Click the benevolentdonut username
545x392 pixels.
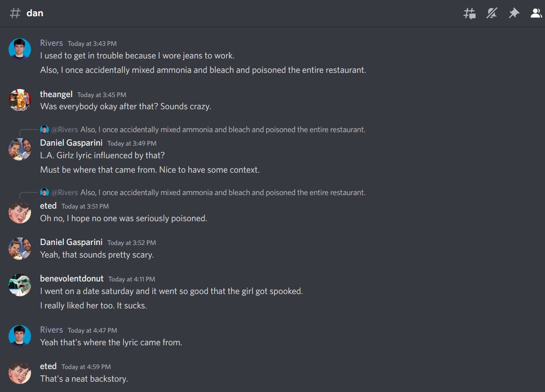tap(72, 279)
